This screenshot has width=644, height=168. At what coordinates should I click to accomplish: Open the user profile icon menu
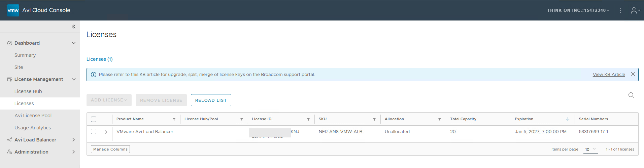635,10
